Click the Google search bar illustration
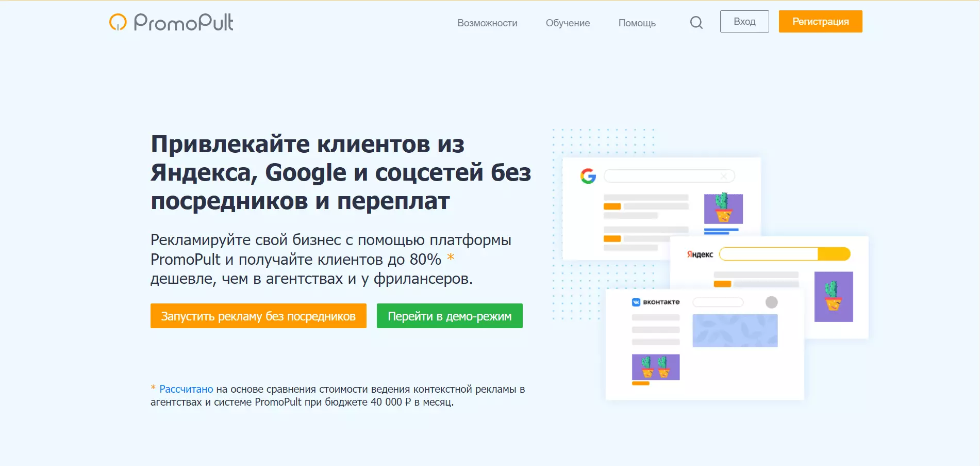This screenshot has width=980, height=466. click(x=669, y=176)
